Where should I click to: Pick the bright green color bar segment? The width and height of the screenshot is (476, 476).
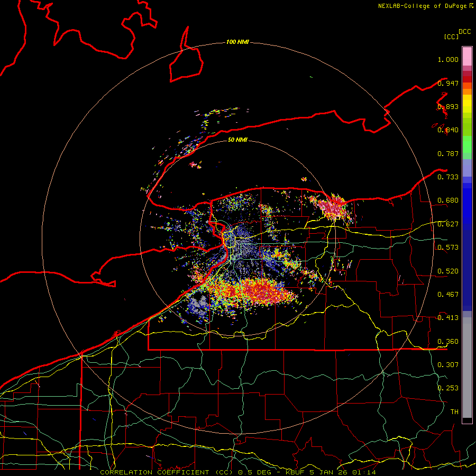click(x=467, y=144)
